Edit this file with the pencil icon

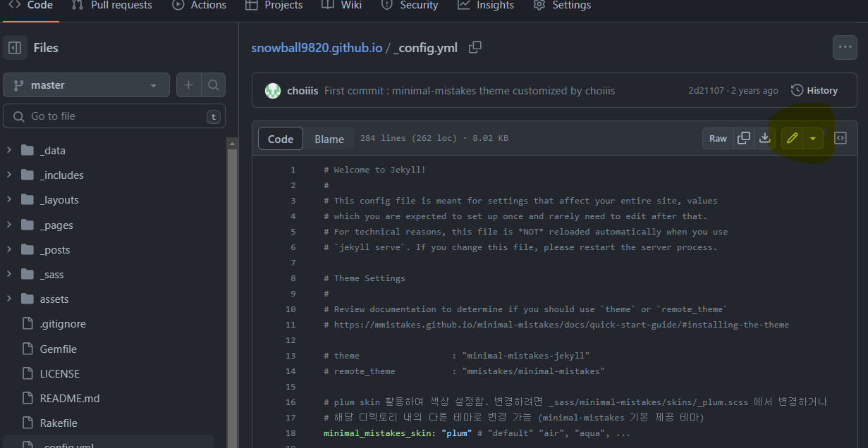click(x=792, y=138)
